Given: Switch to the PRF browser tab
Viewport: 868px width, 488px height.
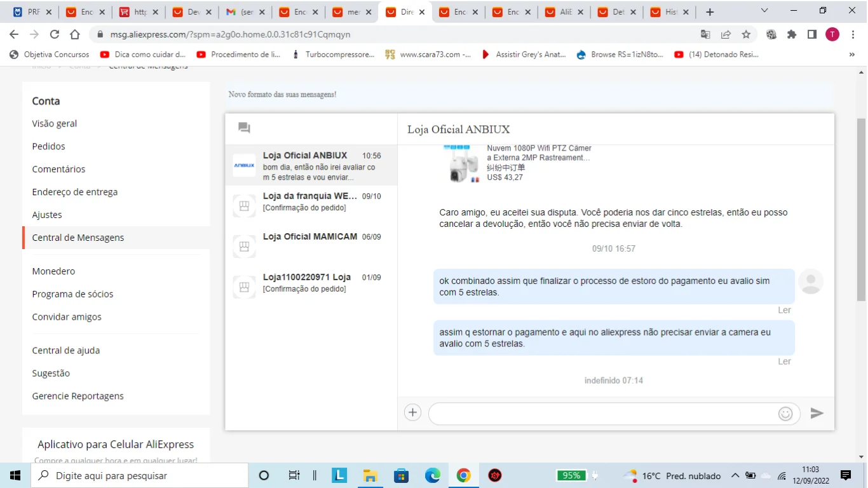Looking at the screenshot, I should 34,12.
